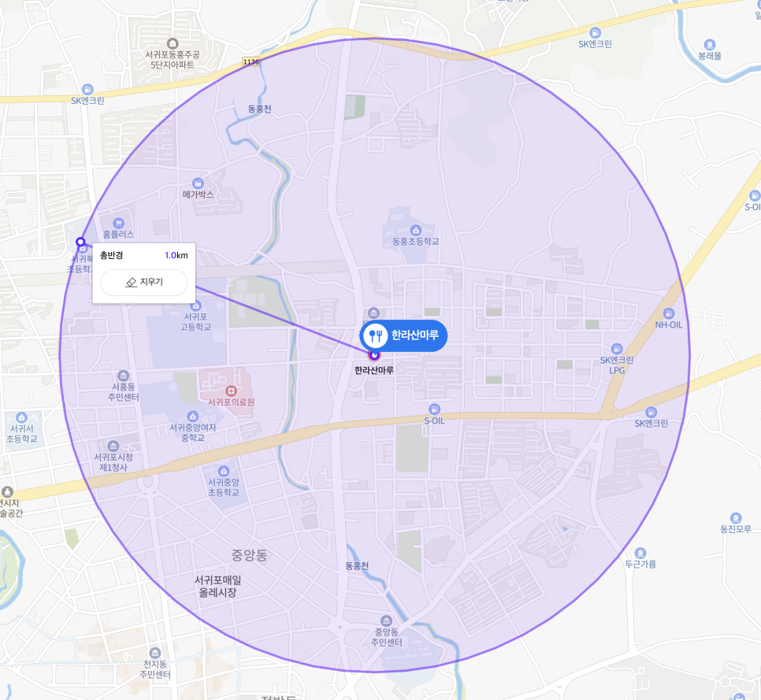Select the 두근가름 gas station icon
761x700 pixels.
(x=640, y=553)
